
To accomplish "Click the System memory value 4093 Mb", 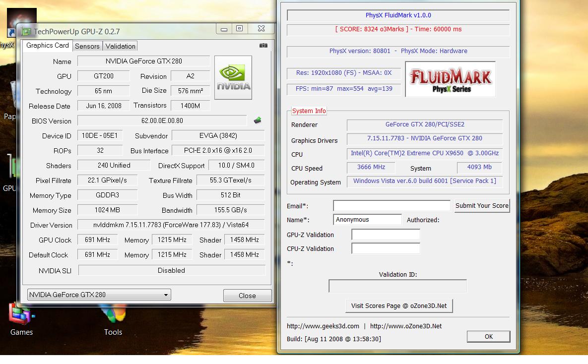I will pyautogui.click(x=480, y=167).
